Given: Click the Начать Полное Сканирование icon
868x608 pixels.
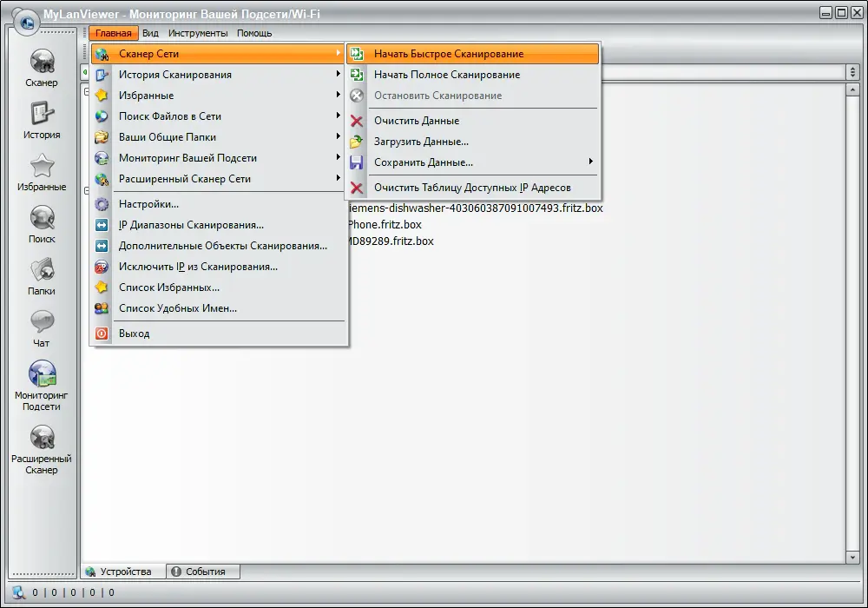Looking at the screenshot, I should 357,75.
